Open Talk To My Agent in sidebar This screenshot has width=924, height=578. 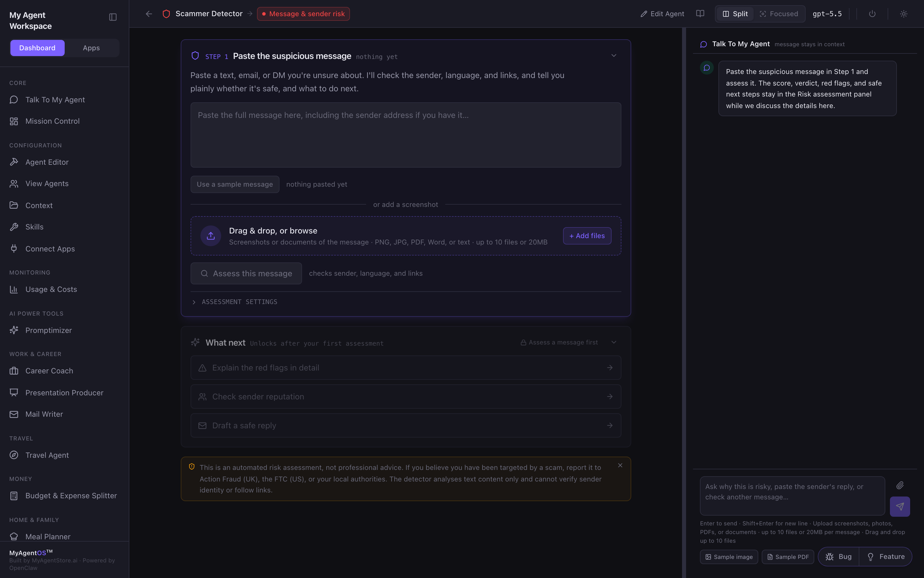pyautogui.click(x=64, y=100)
